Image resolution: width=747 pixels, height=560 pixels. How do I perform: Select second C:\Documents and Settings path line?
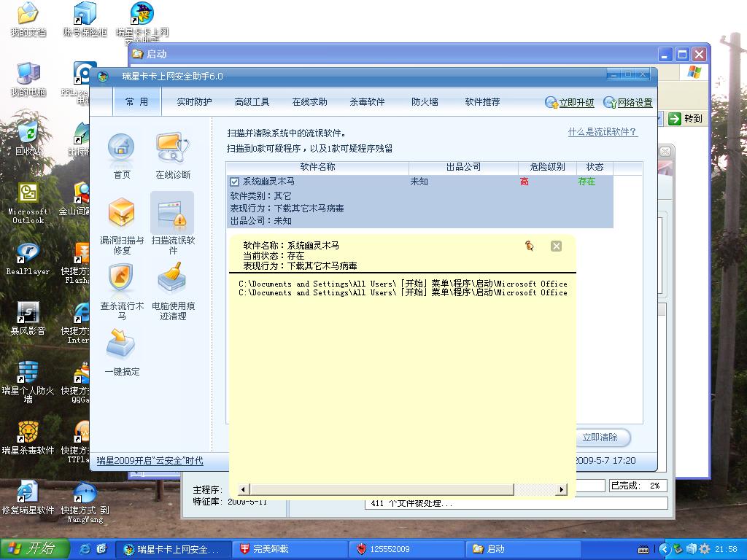(x=403, y=293)
